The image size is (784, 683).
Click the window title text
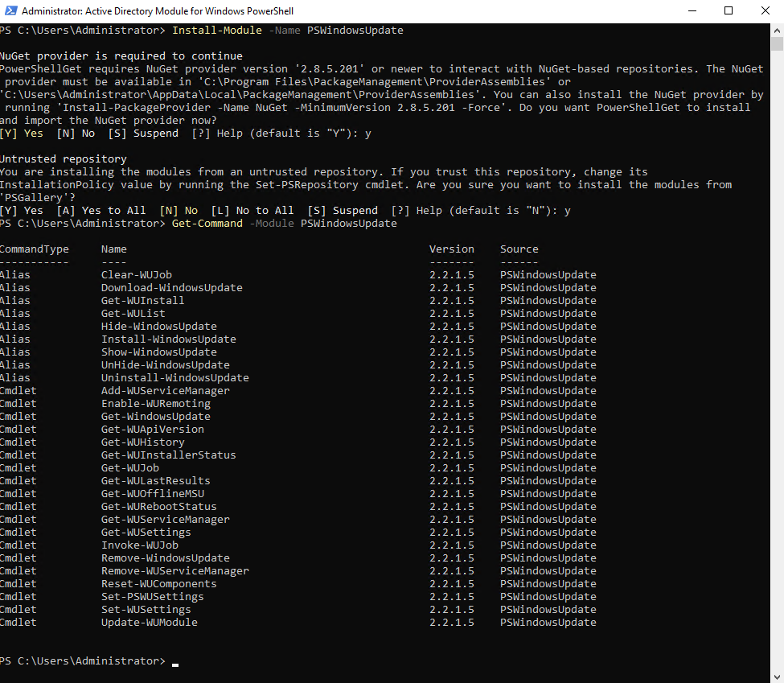(x=158, y=11)
